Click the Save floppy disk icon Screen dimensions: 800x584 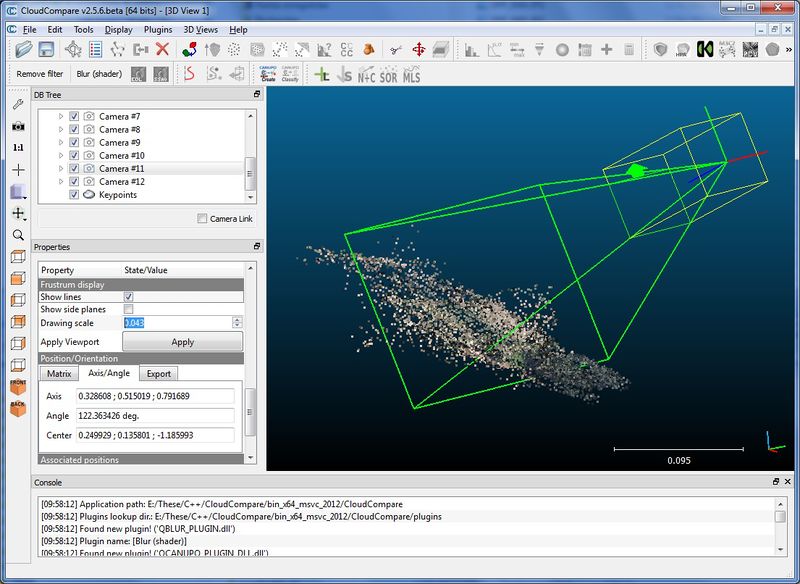click(x=46, y=49)
